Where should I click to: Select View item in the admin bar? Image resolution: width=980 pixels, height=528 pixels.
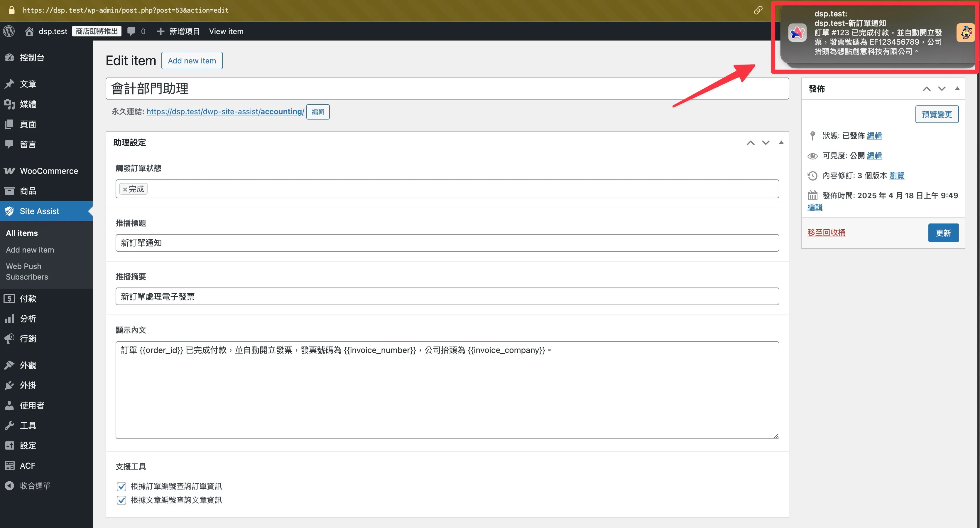pos(226,31)
